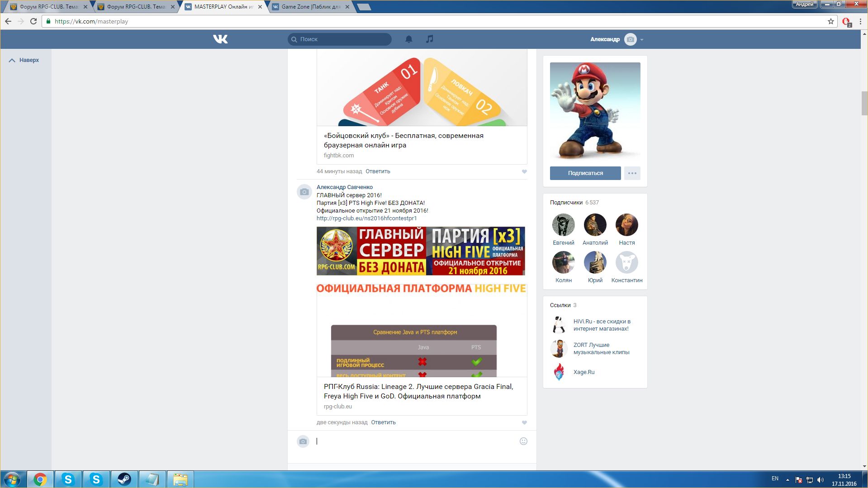Go forward in browser history
The height and width of the screenshot is (488, 868).
21,21
